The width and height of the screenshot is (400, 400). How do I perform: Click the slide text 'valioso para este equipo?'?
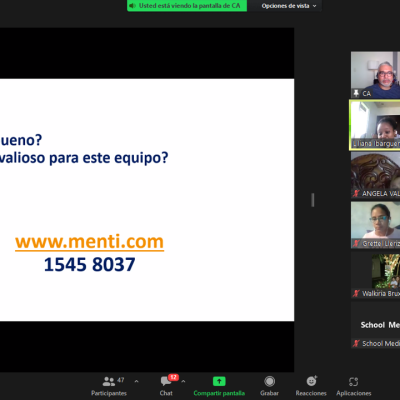coord(84,158)
